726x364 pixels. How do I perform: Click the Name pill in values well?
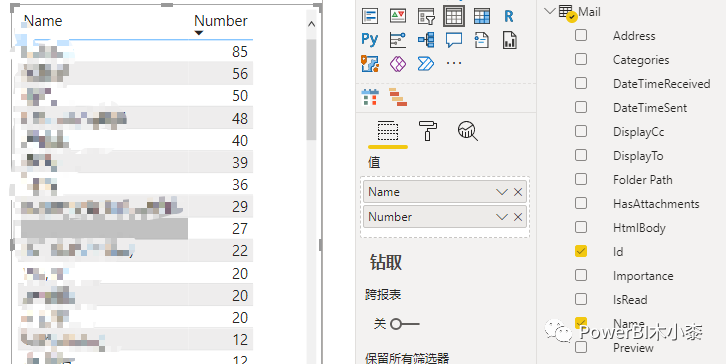444,192
